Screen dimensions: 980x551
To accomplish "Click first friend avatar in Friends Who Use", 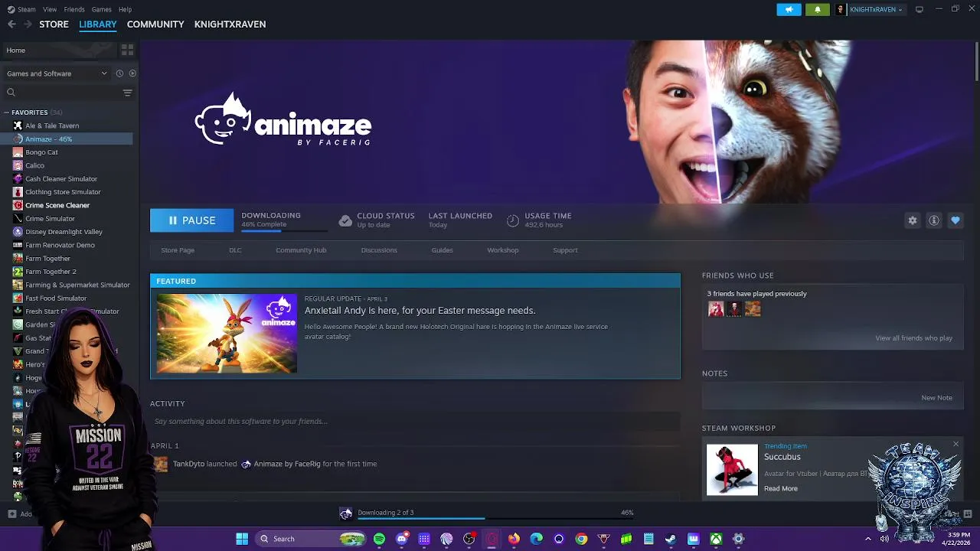I will (x=716, y=309).
